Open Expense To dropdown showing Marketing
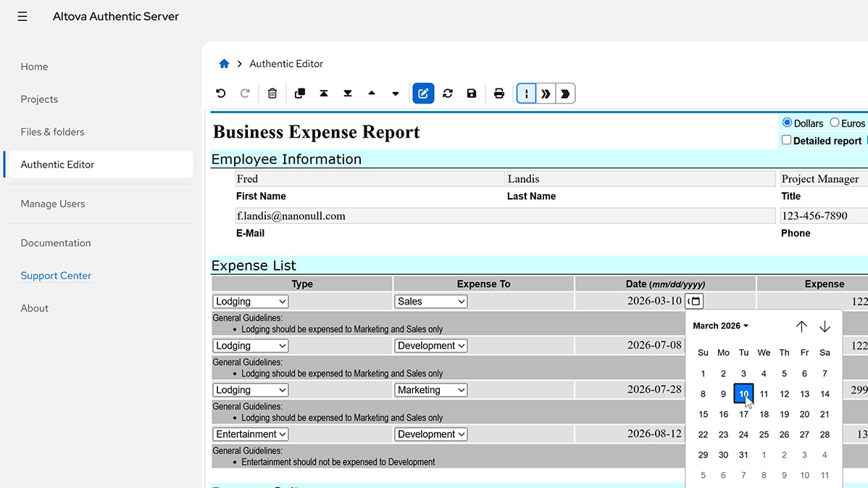 pyautogui.click(x=430, y=390)
